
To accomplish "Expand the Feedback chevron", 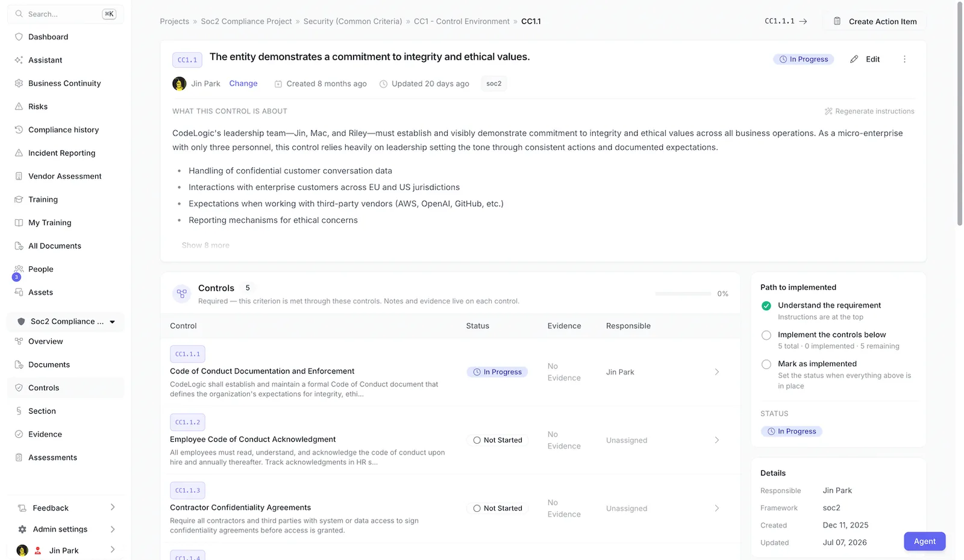I will coord(113,508).
